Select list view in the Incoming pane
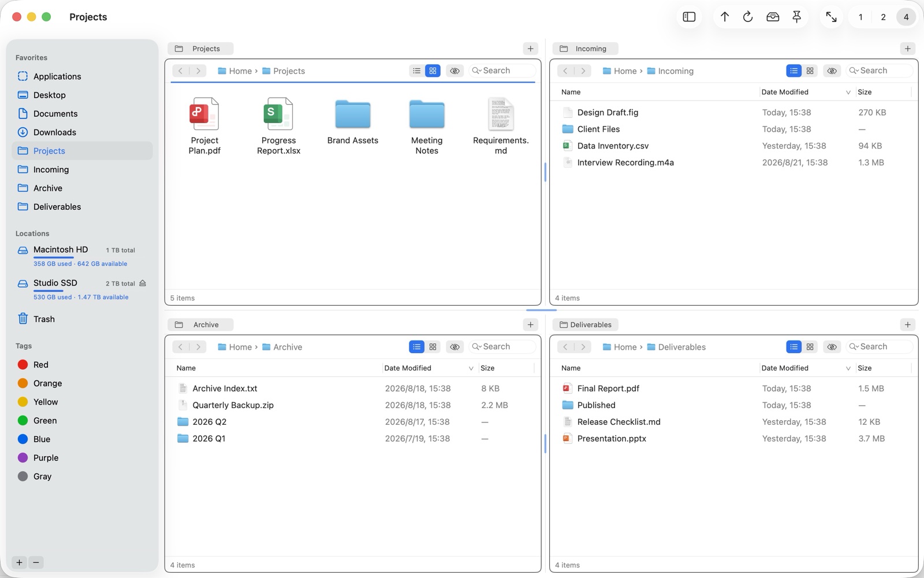The width and height of the screenshot is (924, 578). pos(794,71)
